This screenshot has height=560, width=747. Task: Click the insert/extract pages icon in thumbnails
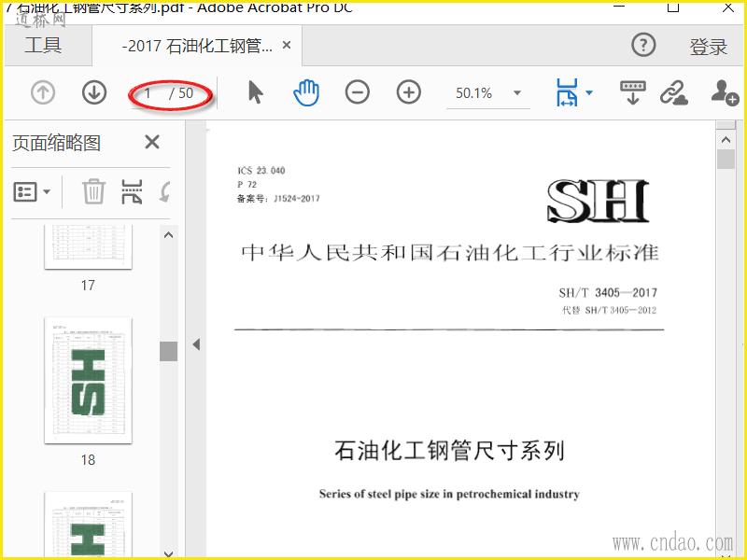pyautogui.click(x=132, y=191)
